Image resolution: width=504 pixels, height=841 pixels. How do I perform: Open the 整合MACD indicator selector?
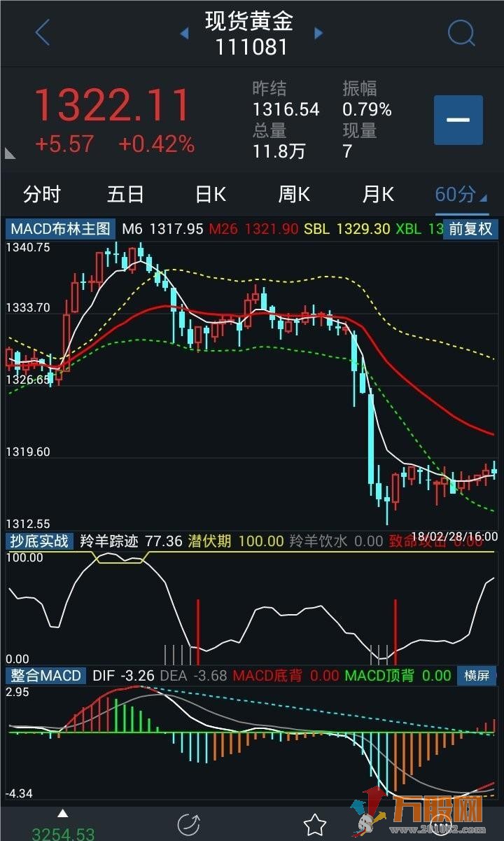(x=47, y=676)
